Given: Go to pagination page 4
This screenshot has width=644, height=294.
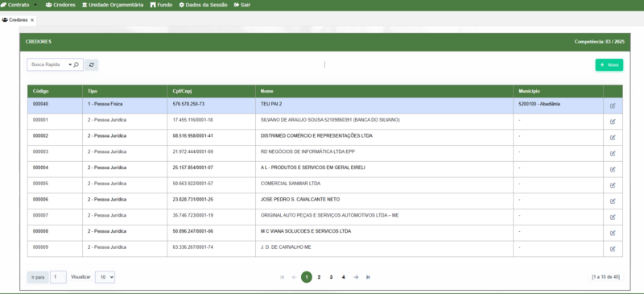Looking at the screenshot, I should click(344, 277).
